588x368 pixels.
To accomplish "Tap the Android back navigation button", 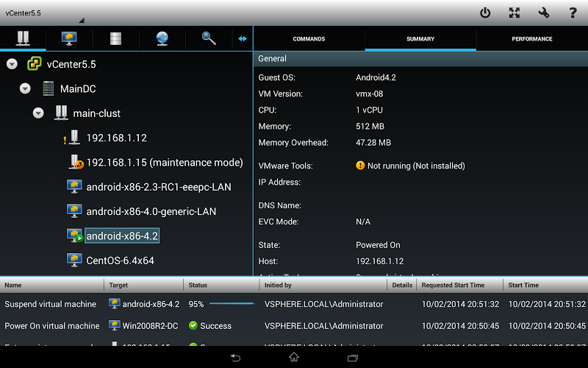I will 235,358.
